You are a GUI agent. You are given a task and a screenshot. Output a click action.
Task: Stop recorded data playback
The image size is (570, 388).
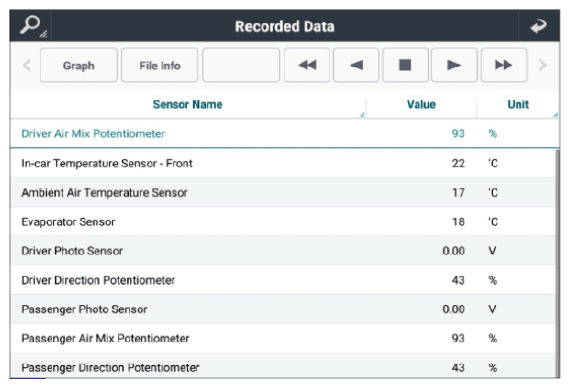[x=405, y=65]
